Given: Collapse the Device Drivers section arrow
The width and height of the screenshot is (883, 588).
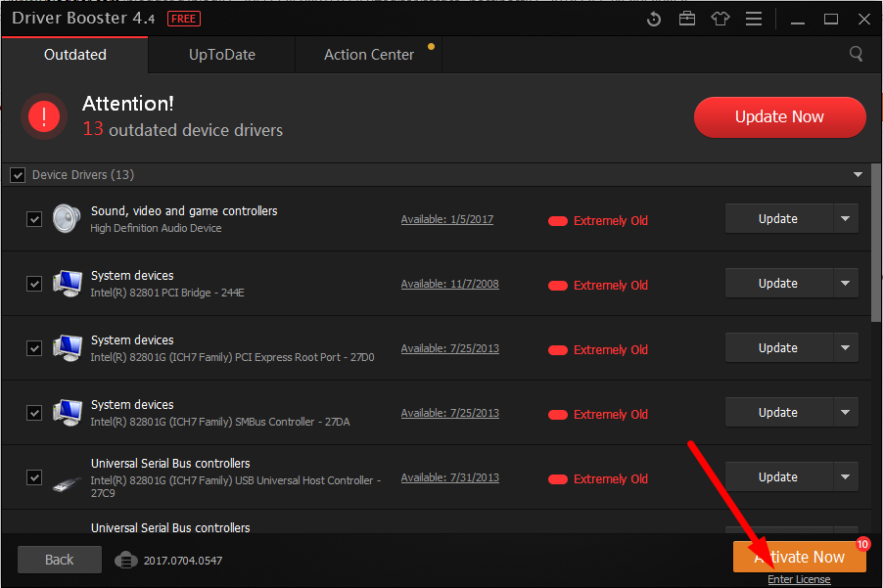Looking at the screenshot, I should (x=858, y=174).
